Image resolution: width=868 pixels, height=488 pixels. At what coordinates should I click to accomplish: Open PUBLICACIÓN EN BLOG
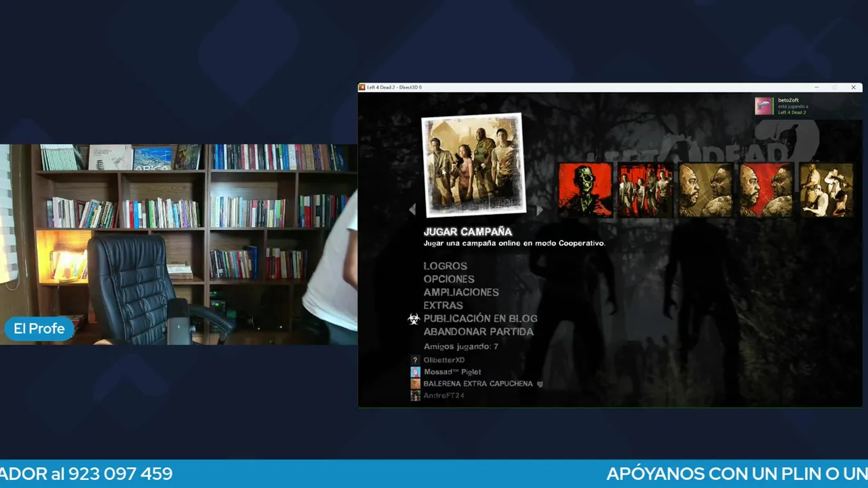coord(480,319)
